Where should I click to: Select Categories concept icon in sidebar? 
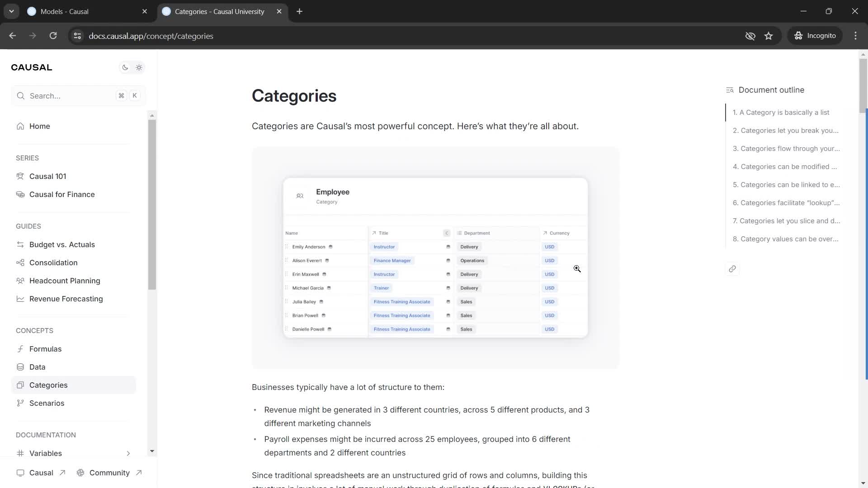[20, 385]
